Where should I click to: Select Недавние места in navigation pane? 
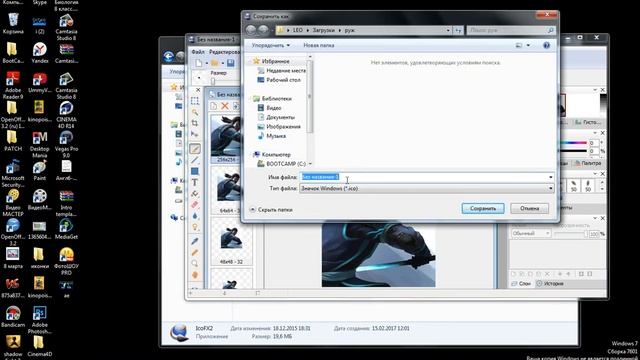(x=282, y=71)
